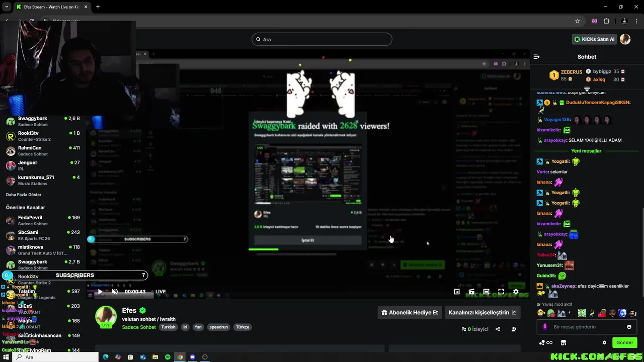Click Yeni mesajlar divider label

586,151
